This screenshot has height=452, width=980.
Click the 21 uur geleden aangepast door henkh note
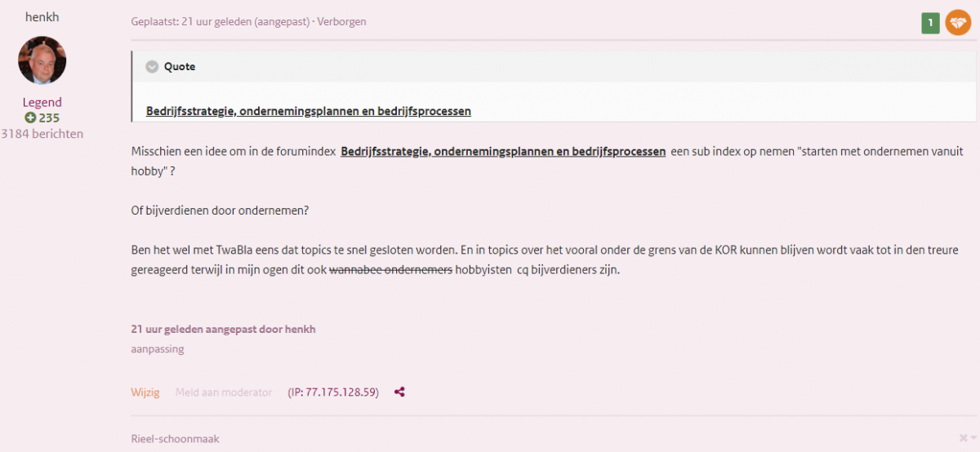(x=223, y=330)
